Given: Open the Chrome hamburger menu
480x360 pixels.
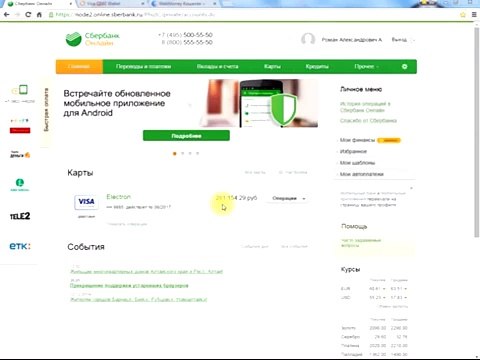Looking at the screenshot, I should [474, 15].
